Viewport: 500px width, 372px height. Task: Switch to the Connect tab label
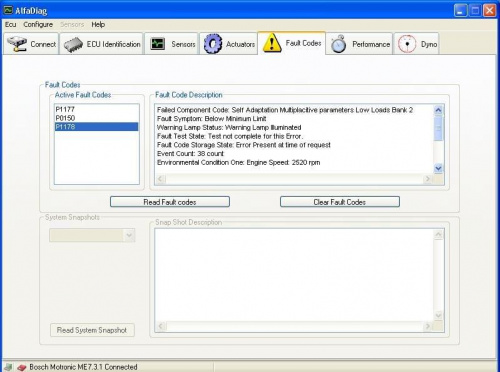point(43,44)
